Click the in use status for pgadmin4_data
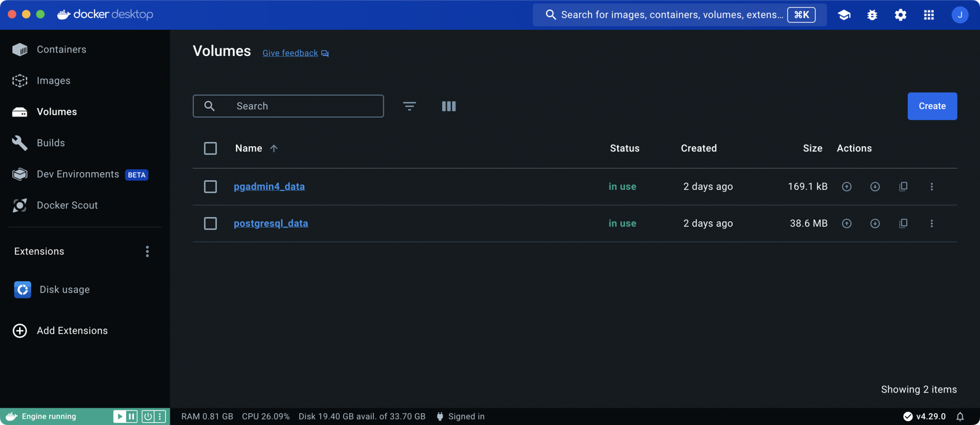This screenshot has height=425, width=980. pos(622,186)
